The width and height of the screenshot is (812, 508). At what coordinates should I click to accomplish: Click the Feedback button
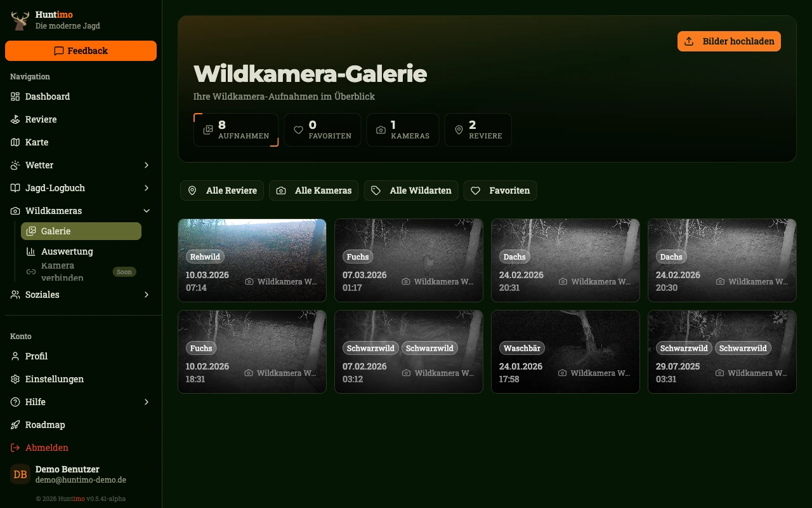click(81, 51)
